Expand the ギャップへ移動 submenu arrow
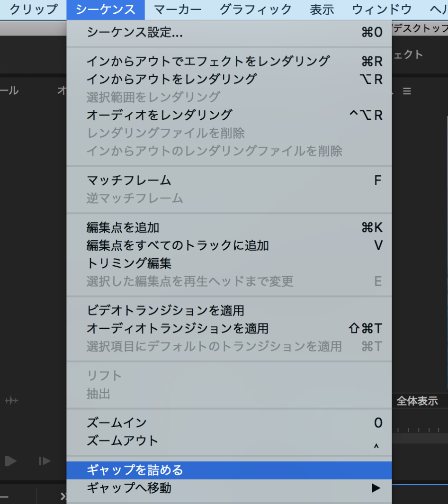This screenshot has height=504, width=448. tap(376, 487)
